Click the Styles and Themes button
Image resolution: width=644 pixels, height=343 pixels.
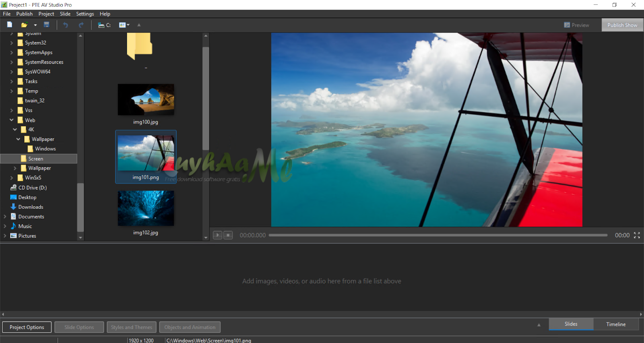tap(132, 327)
